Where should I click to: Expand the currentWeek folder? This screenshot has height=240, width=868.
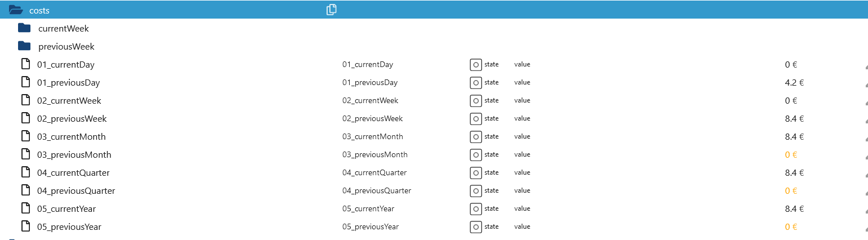pyautogui.click(x=24, y=28)
